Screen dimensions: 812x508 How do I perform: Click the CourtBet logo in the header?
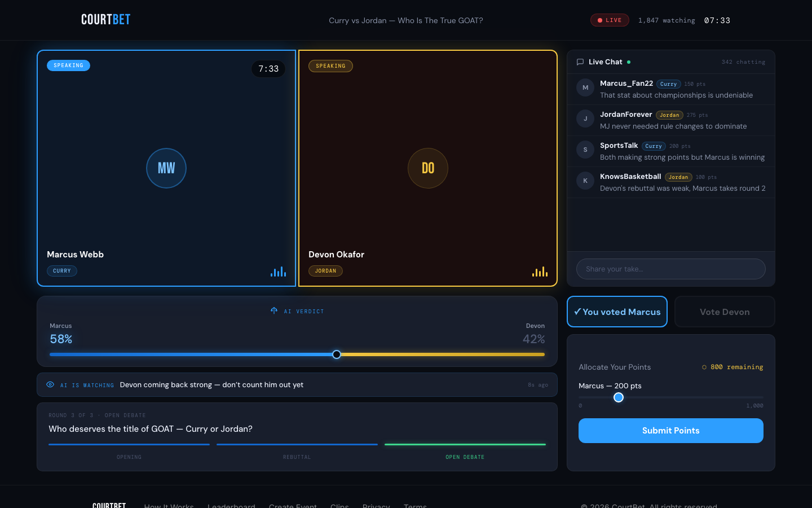pos(106,20)
